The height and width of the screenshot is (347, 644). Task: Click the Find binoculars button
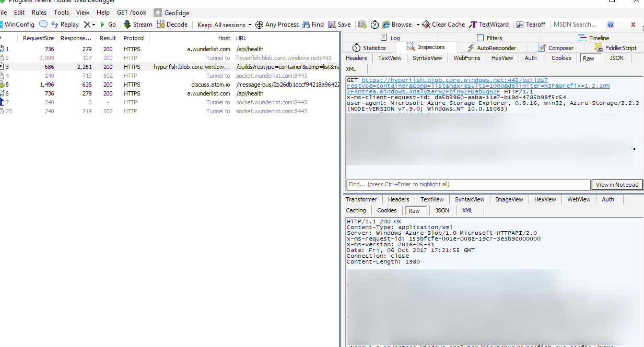pos(313,25)
